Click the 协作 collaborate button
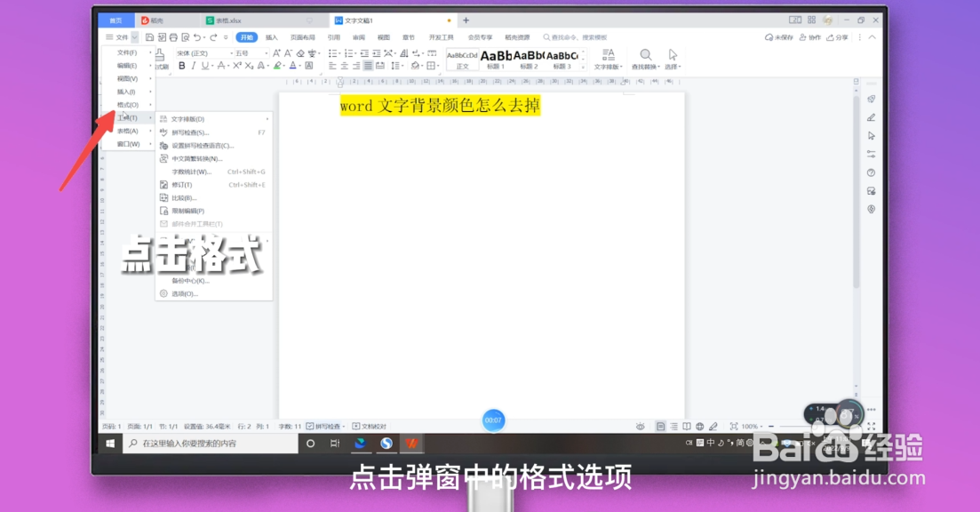This screenshot has height=512, width=980. [x=810, y=37]
